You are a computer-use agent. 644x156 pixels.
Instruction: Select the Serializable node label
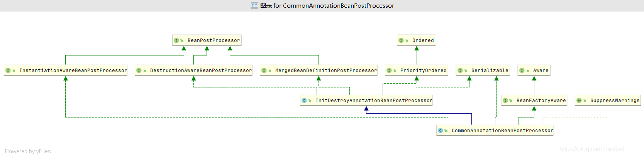pyautogui.click(x=490, y=70)
